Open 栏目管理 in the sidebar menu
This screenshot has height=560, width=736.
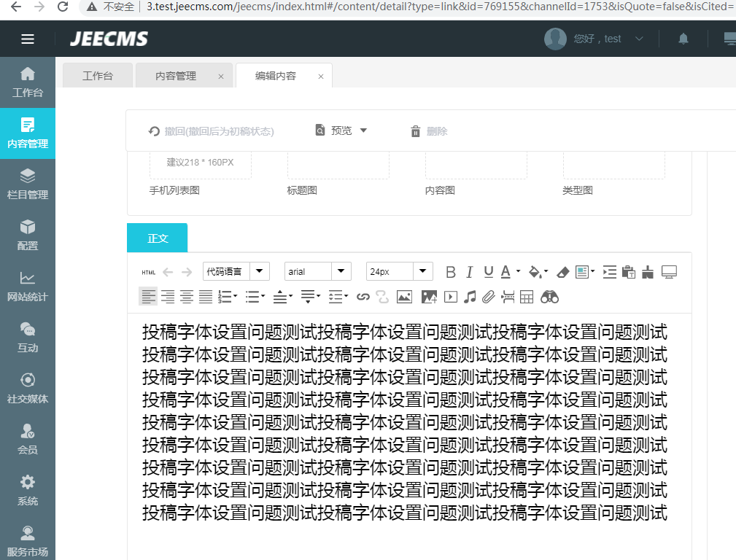(x=28, y=184)
